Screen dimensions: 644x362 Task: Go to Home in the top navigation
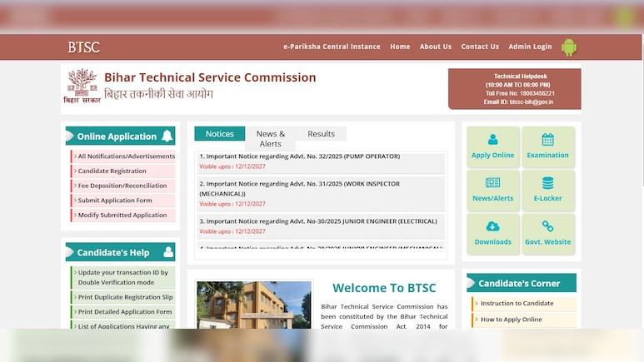pos(400,47)
